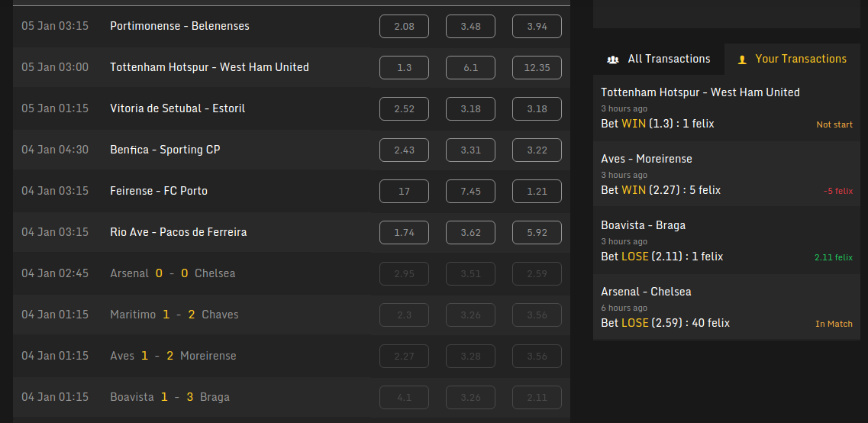Click the Your Transactions user icon
Image resolution: width=868 pixels, height=423 pixels.
742,60
